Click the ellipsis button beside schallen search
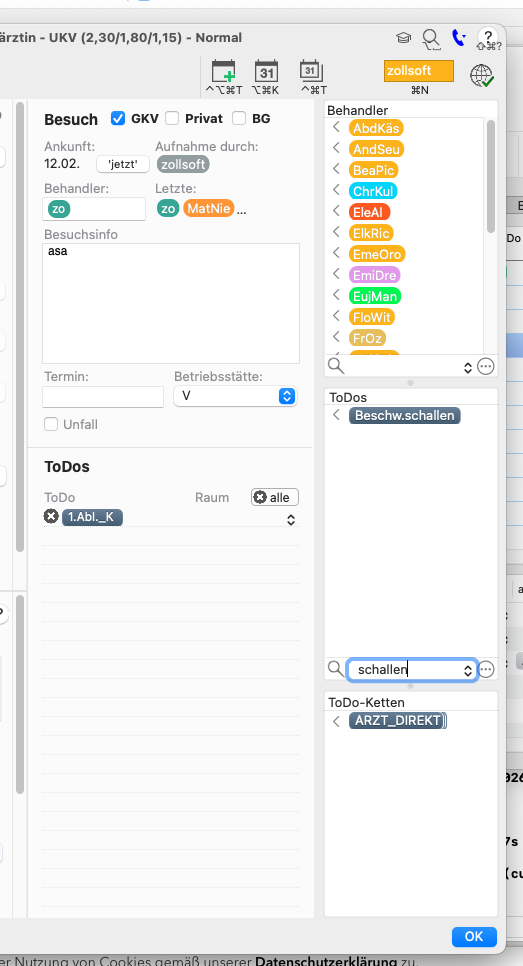Image resolution: width=523 pixels, height=966 pixels. pyautogui.click(x=487, y=669)
